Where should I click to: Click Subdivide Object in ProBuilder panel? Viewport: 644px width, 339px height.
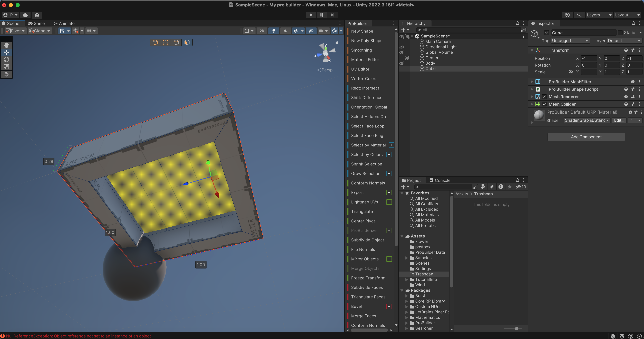click(x=367, y=240)
